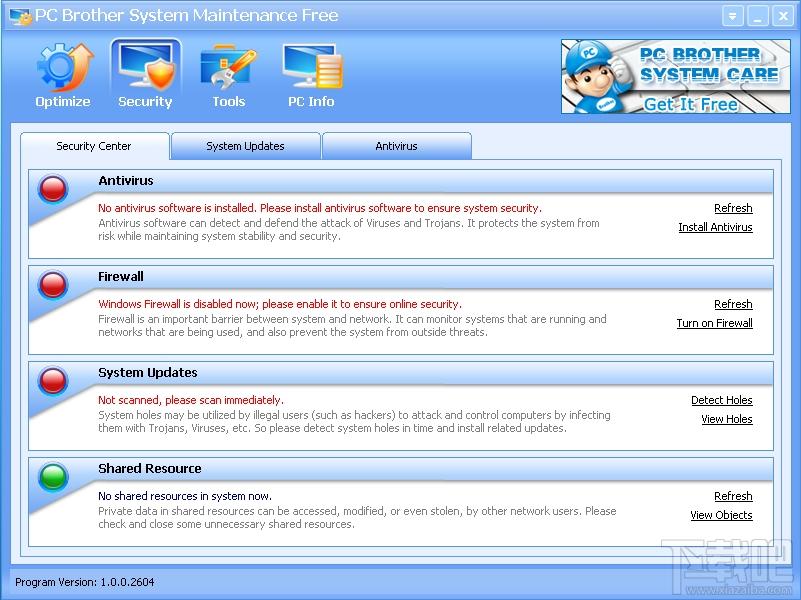This screenshot has width=801, height=600.
Task: Click the View Holes link
Action: click(727, 419)
